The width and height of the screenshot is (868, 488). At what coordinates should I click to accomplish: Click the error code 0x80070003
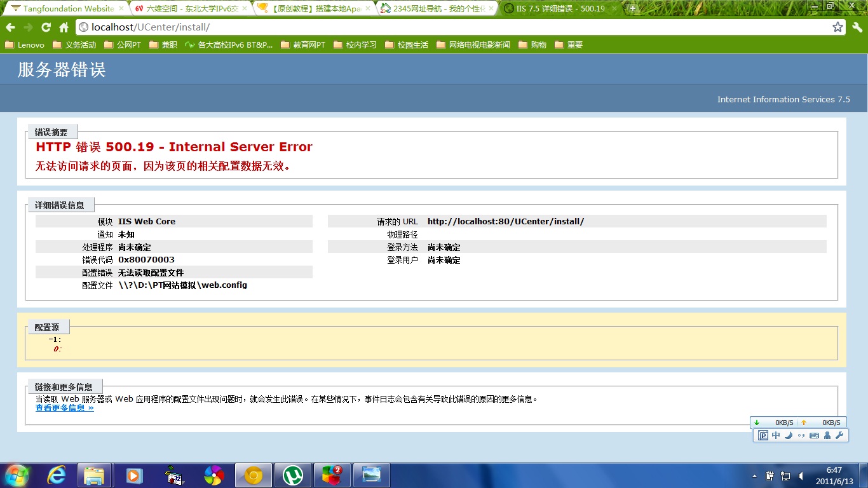click(146, 260)
